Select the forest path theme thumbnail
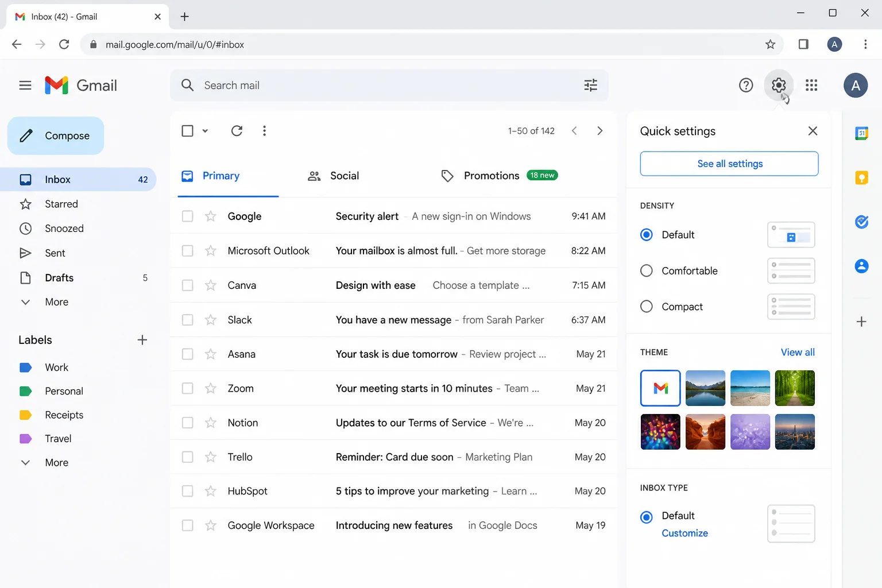 (x=795, y=388)
